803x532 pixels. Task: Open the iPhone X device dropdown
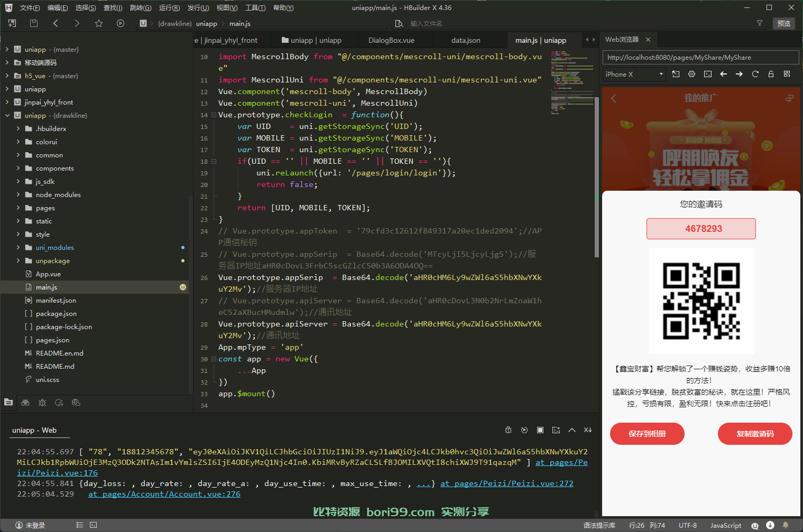pos(634,74)
